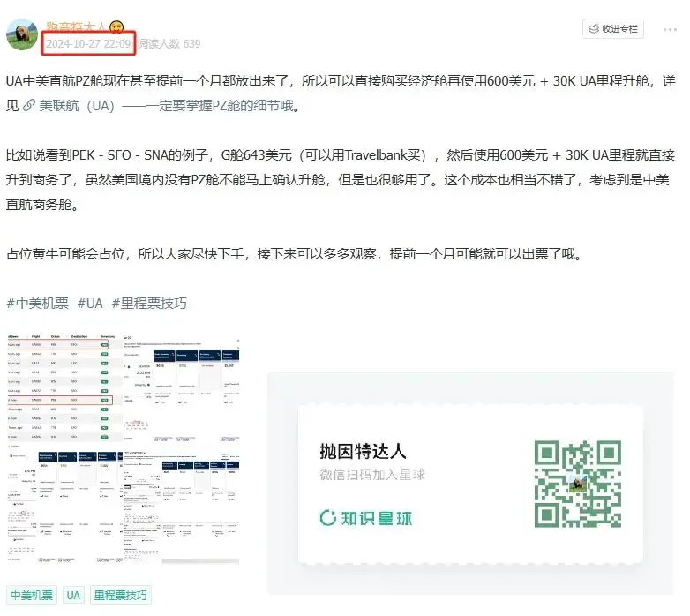Select the UA tag chip at bottom
The width and height of the screenshot is (690, 616).
(x=73, y=596)
